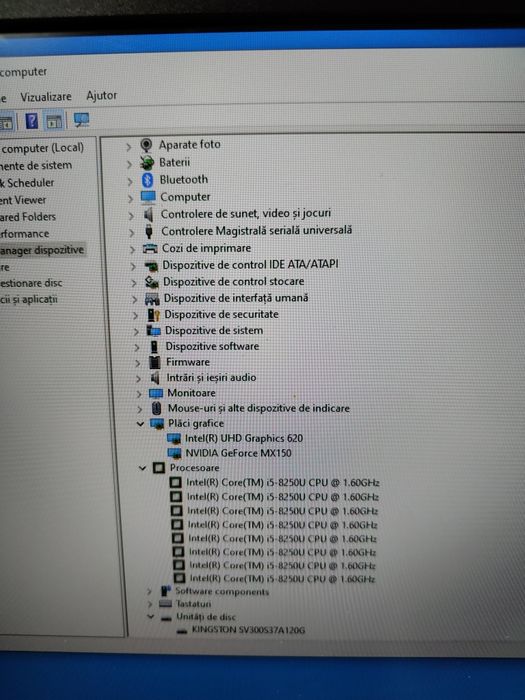The width and height of the screenshot is (525, 700).
Task: Expand the Computer category
Action: point(130,199)
